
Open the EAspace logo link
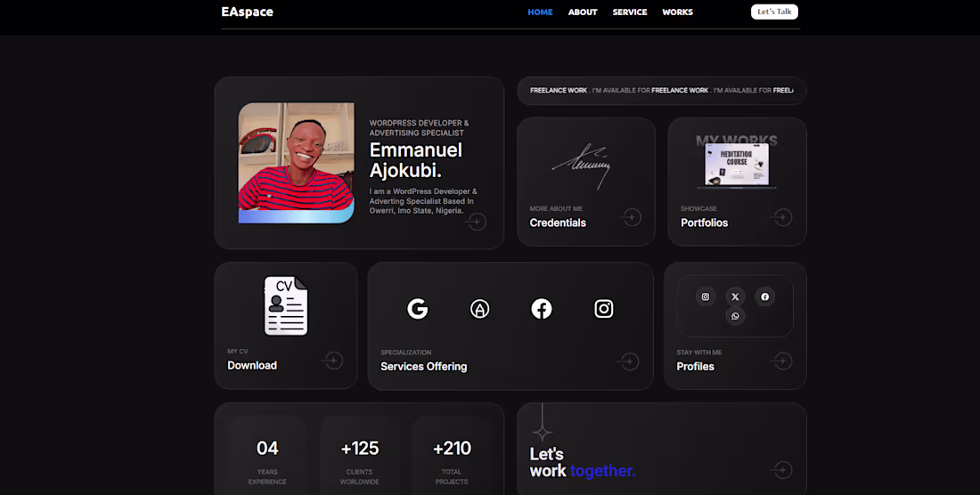pos(247,12)
